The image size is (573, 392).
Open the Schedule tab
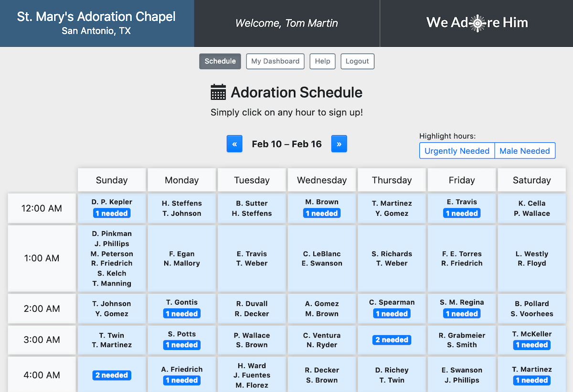pos(220,61)
